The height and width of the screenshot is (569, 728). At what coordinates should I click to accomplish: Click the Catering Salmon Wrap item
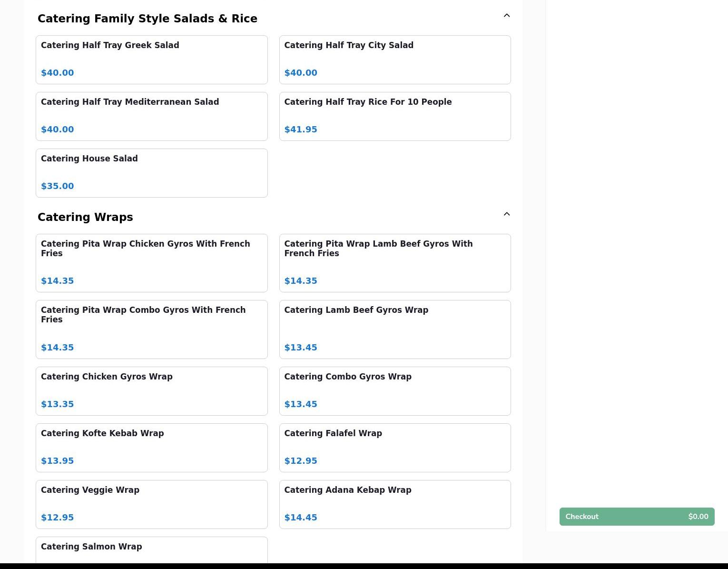pos(151,550)
